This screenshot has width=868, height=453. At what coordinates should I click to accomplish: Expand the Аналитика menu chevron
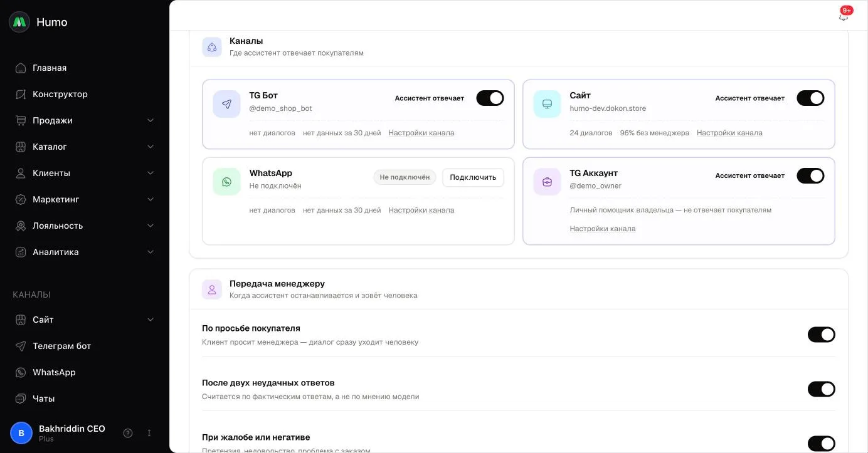click(x=151, y=252)
